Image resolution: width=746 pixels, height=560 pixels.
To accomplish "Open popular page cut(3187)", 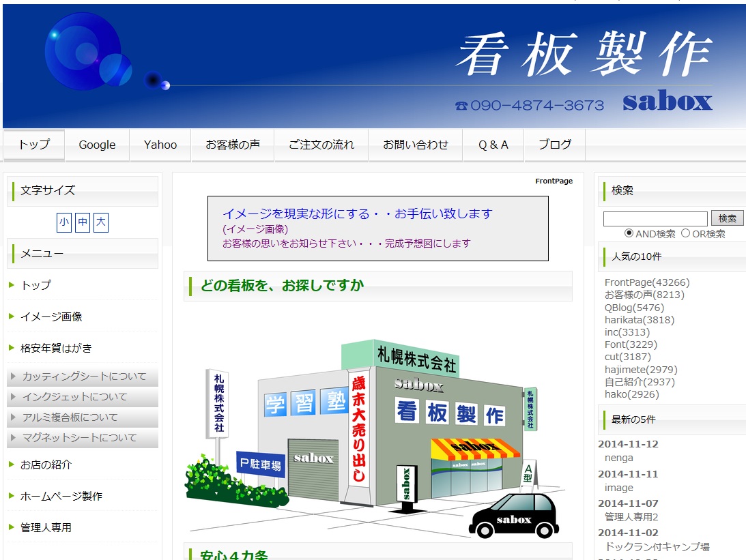I will pos(628,357).
